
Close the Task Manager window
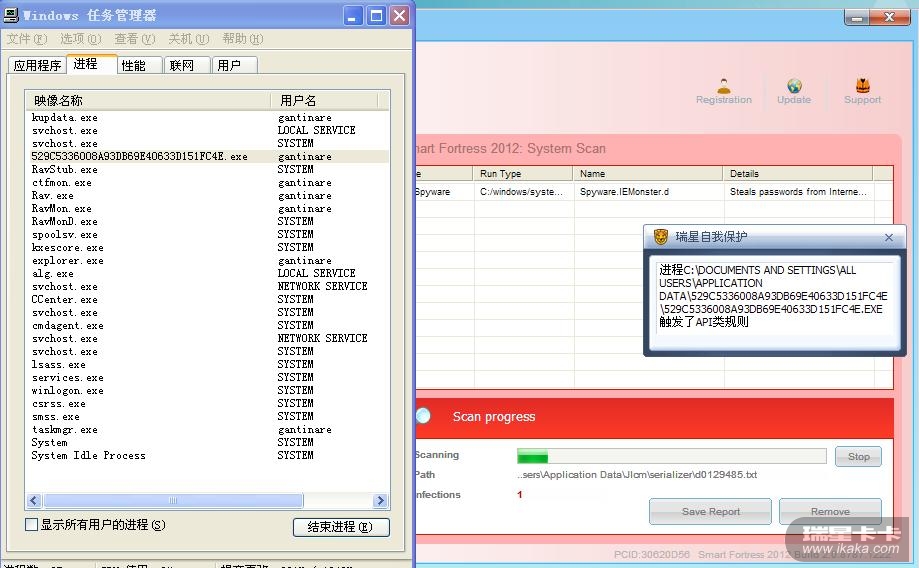[400, 16]
